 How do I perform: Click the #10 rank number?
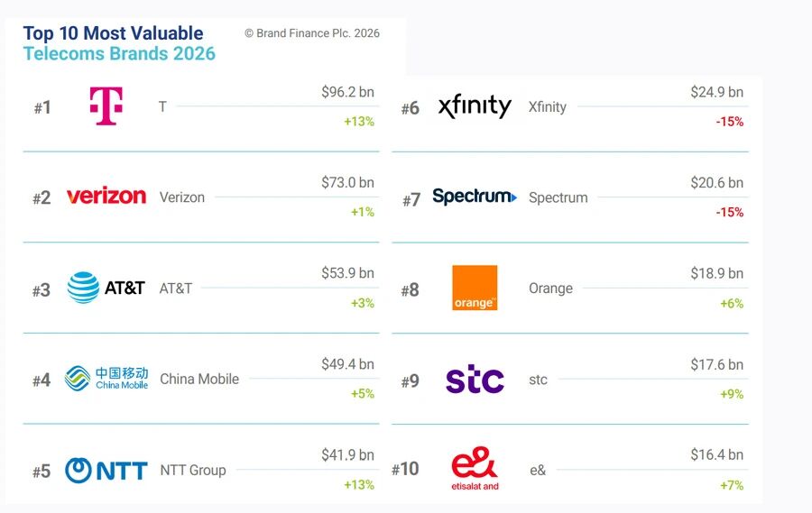click(x=405, y=470)
